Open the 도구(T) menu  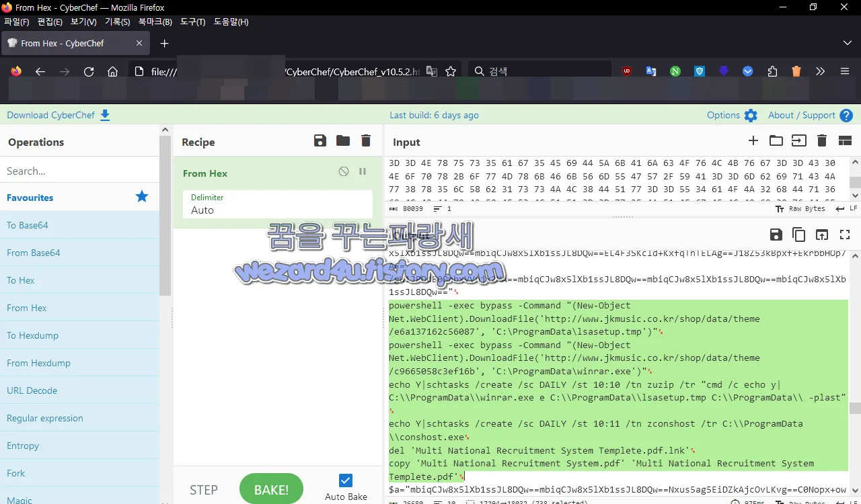193,22
